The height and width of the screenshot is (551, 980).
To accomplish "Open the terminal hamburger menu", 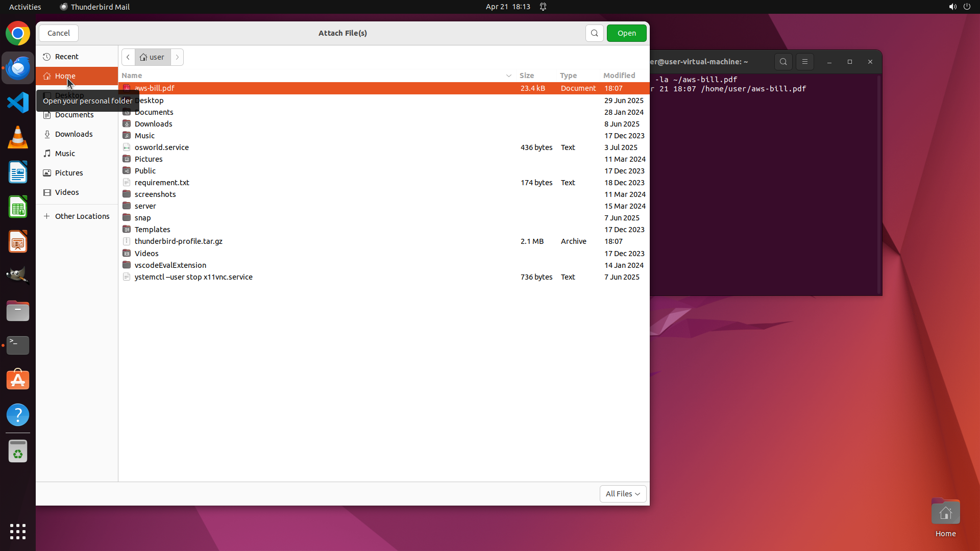I will (805, 62).
